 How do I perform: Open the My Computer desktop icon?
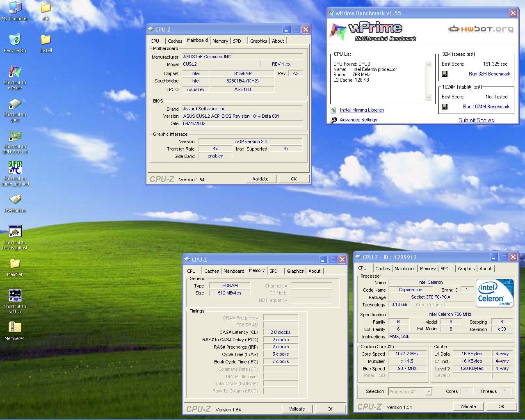pyautogui.click(x=15, y=11)
